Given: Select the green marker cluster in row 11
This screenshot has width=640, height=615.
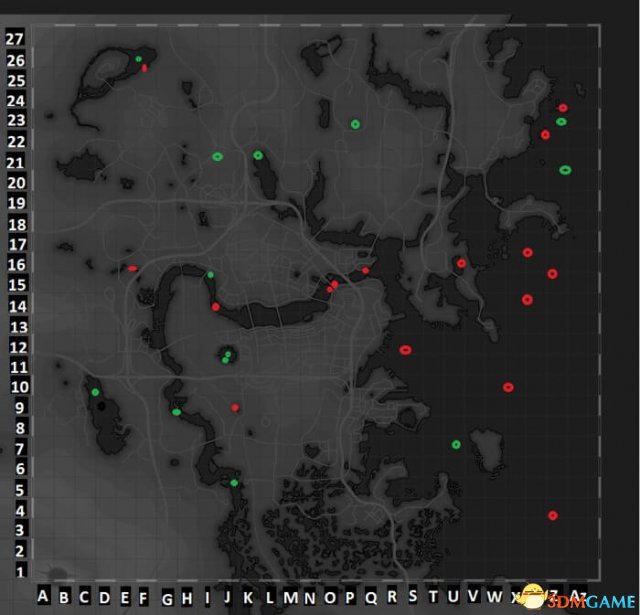Looking at the screenshot, I should point(226,357).
